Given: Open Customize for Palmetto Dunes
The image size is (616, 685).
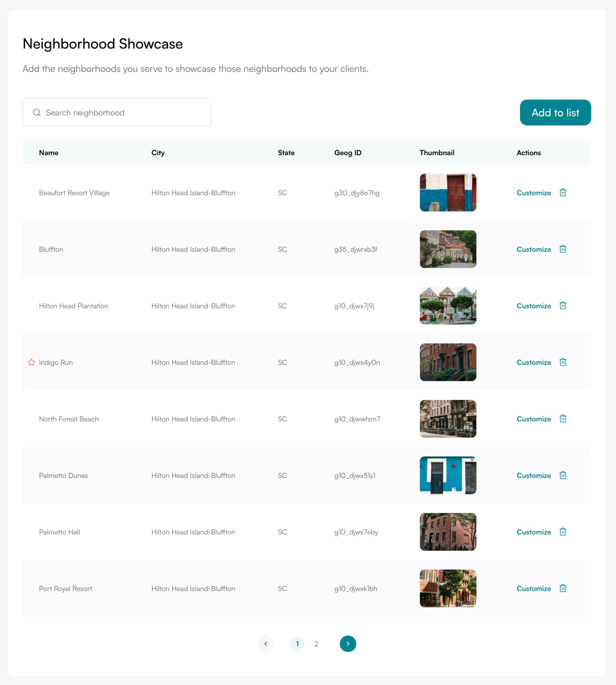Looking at the screenshot, I should coord(534,476).
